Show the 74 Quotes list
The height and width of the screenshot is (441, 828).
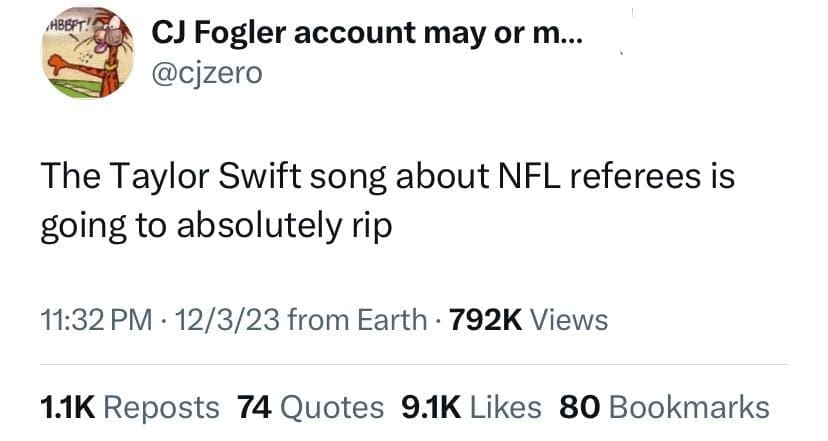click(x=310, y=407)
